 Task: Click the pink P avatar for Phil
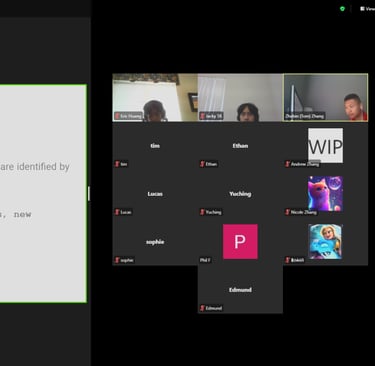pyautogui.click(x=240, y=242)
